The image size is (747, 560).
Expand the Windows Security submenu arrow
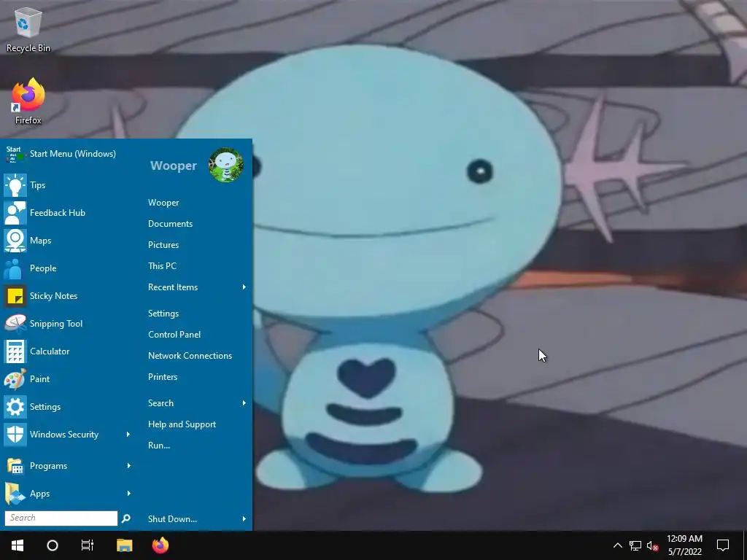[128, 435]
